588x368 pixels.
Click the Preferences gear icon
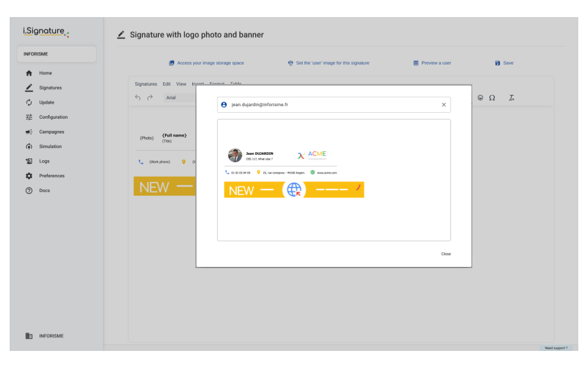[29, 175]
